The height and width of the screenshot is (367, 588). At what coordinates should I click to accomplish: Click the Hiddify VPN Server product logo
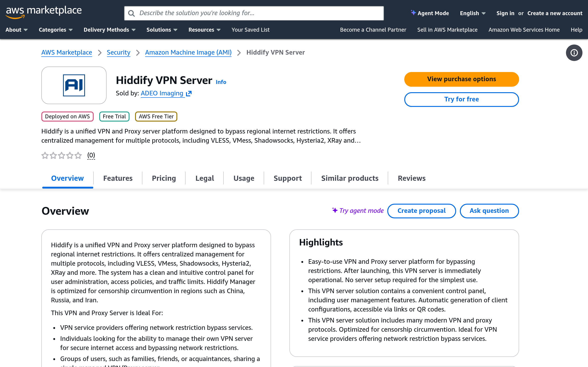(74, 85)
